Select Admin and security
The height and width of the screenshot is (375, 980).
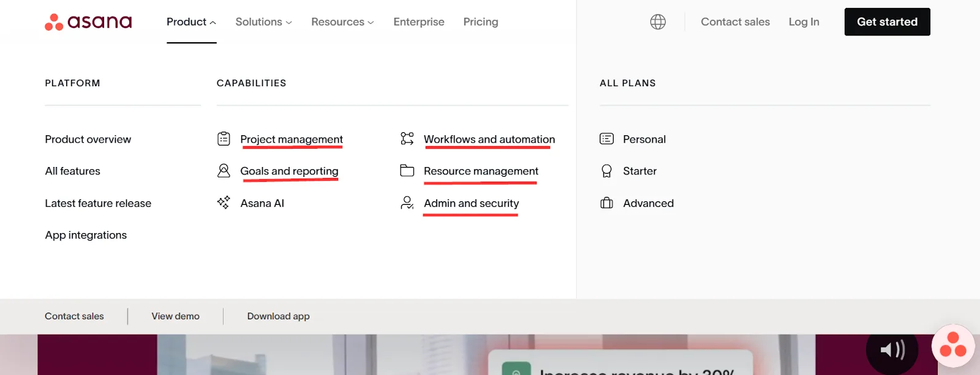471,203
